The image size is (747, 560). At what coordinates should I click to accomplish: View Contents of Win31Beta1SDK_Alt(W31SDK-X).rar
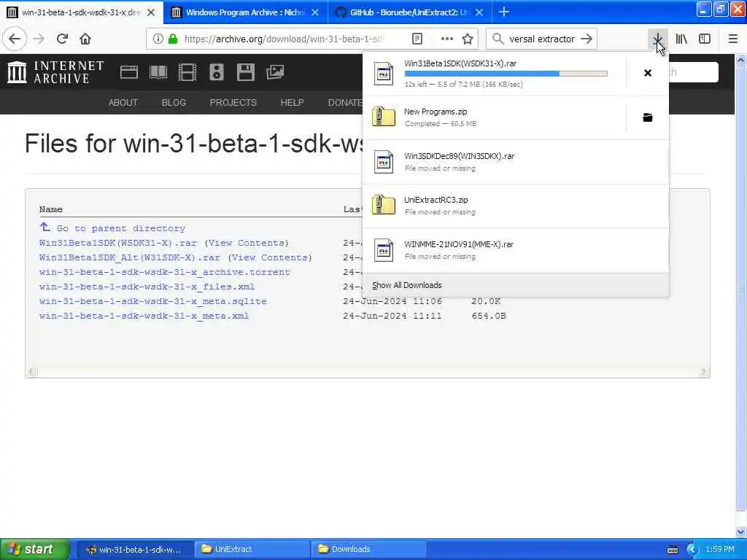[x=270, y=257]
